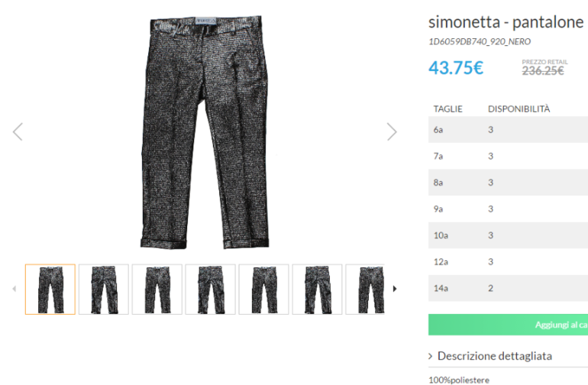
Task: Select the second trouser thumbnail
Action: point(104,290)
